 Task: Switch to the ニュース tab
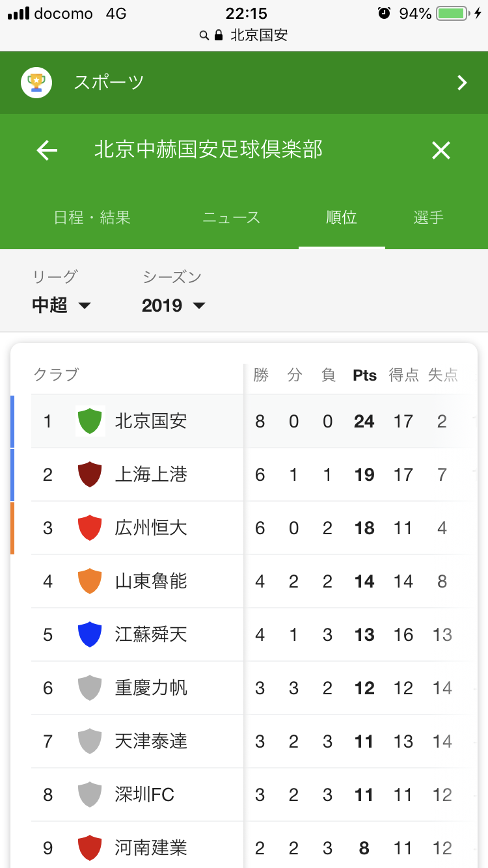[231, 217]
